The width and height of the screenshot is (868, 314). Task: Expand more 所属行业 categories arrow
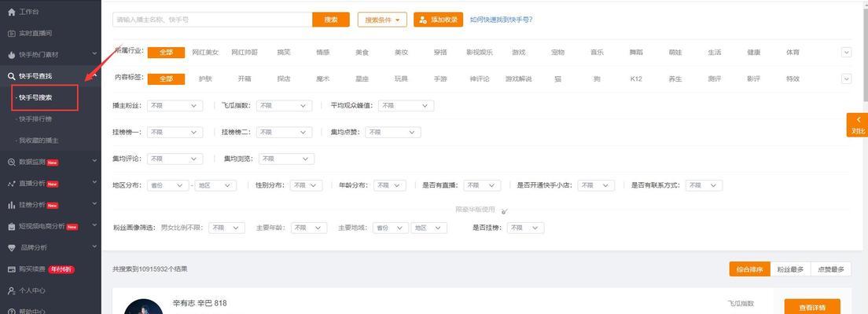(x=846, y=52)
